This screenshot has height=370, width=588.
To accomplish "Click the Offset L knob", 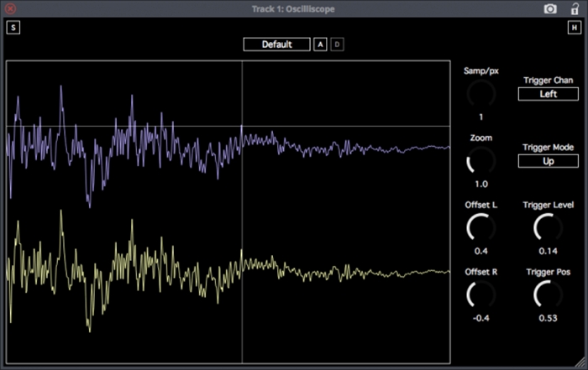I will [x=481, y=227].
